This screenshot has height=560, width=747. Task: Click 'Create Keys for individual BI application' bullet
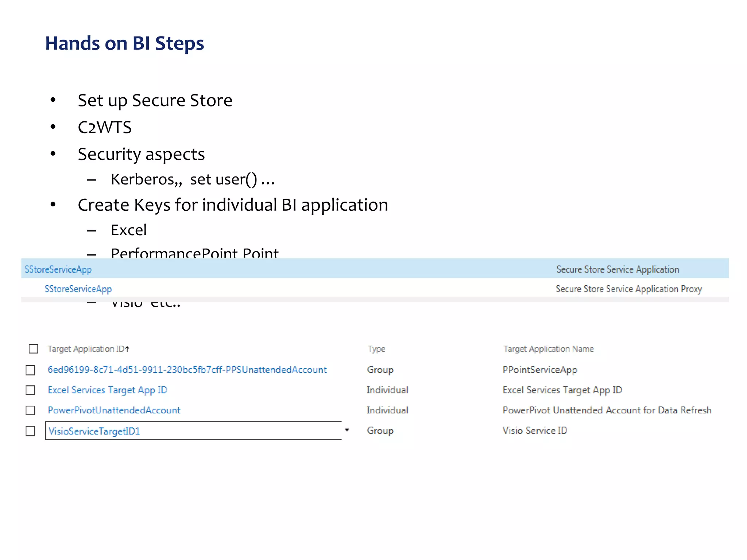pos(233,205)
